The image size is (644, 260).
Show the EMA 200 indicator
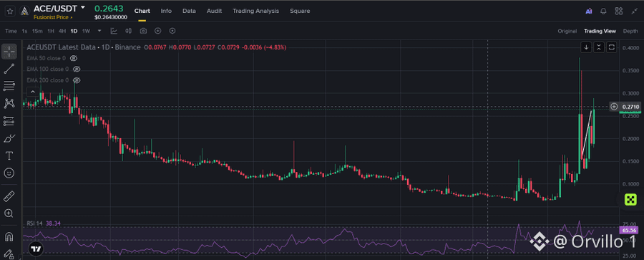pos(77,80)
